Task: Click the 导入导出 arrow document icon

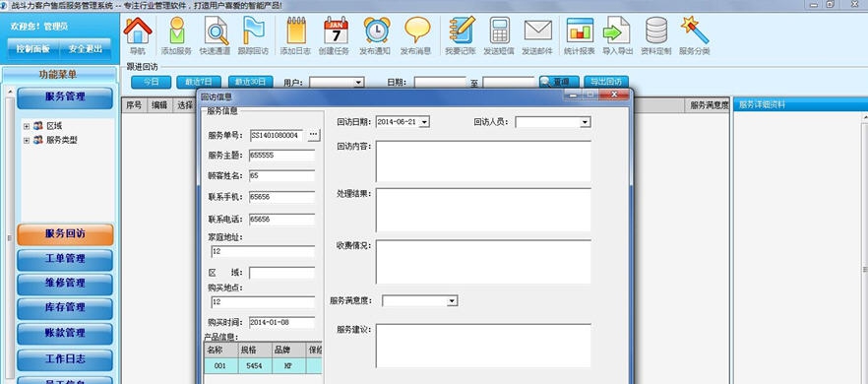Action: point(617,30)
